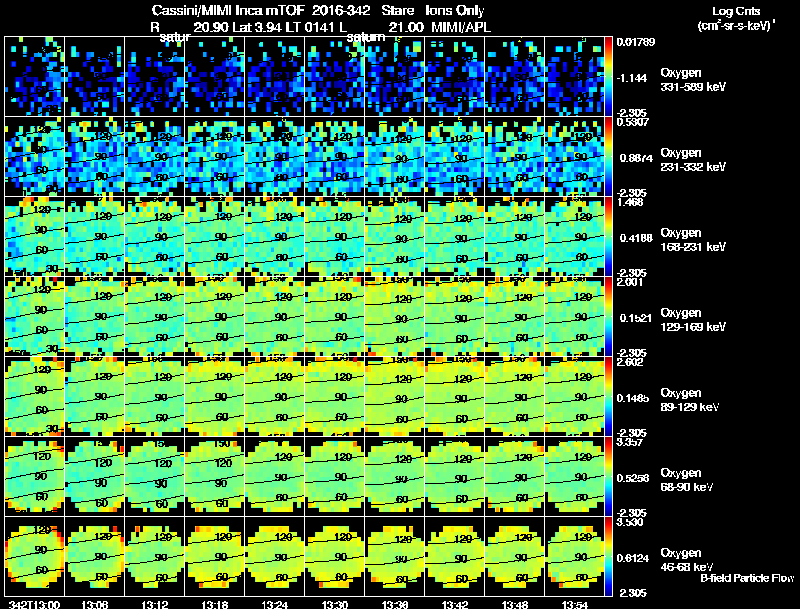Click the 342T13:00 time label
800x609 pixels.
pyautogui.click(x=34, y=605)
